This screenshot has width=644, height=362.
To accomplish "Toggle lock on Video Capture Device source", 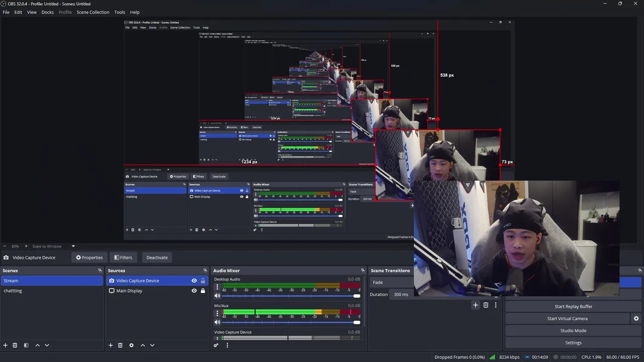I will 203,281.
